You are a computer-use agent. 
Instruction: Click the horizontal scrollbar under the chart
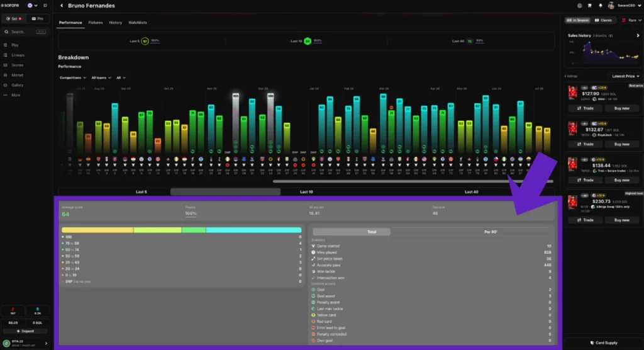[x=413, y=181]
